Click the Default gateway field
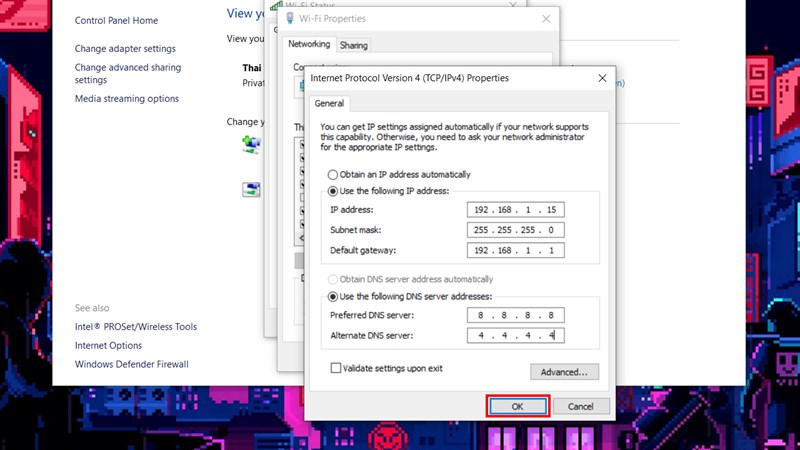Viewport: 800px width, 450px height. [x=515, y=250]
